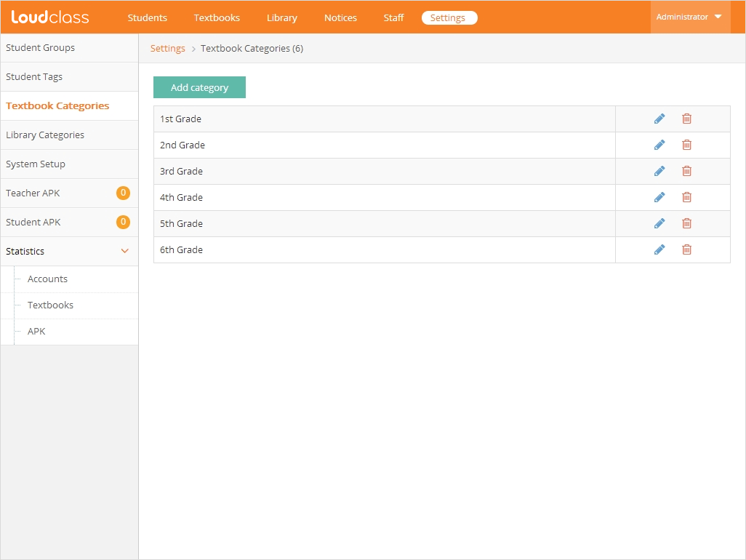The width and height of the screenshot is (746, 560).
Task: Open APK under Statistics
Action: coord(36,331)
